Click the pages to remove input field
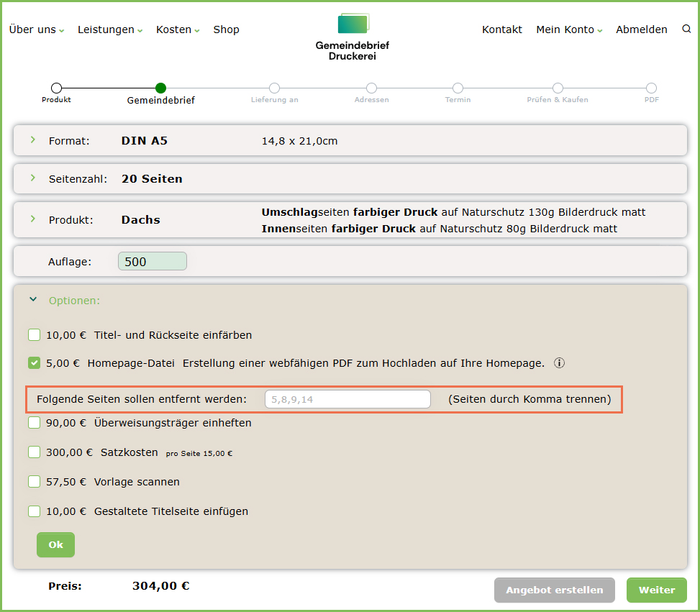This screenshot has width=700, height=612. pyautogui.click(x=347, y=399)
